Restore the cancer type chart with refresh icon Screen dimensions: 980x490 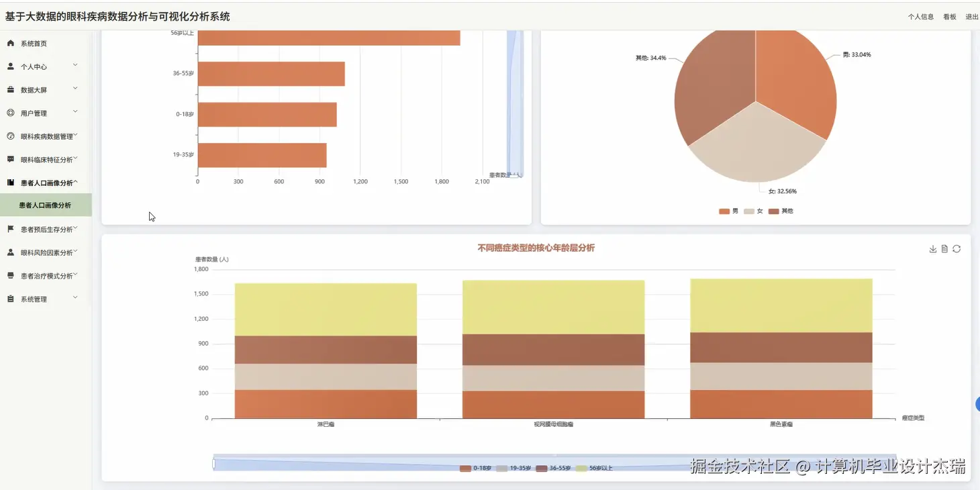957,249
